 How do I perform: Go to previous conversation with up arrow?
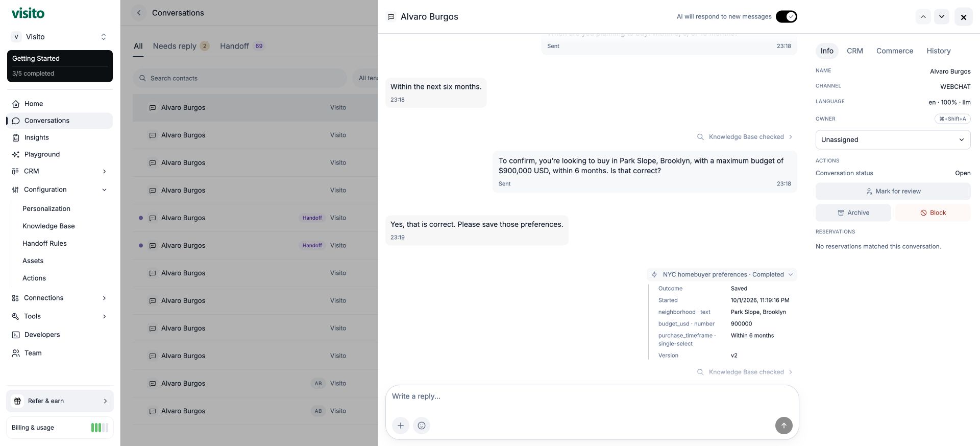(923, 17)
